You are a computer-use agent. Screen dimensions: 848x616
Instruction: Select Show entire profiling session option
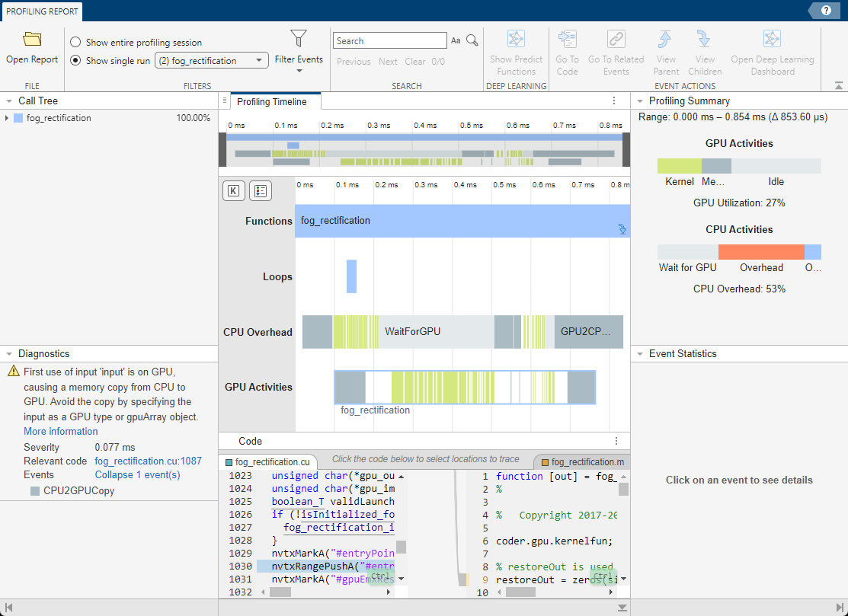tap(75, 43)
